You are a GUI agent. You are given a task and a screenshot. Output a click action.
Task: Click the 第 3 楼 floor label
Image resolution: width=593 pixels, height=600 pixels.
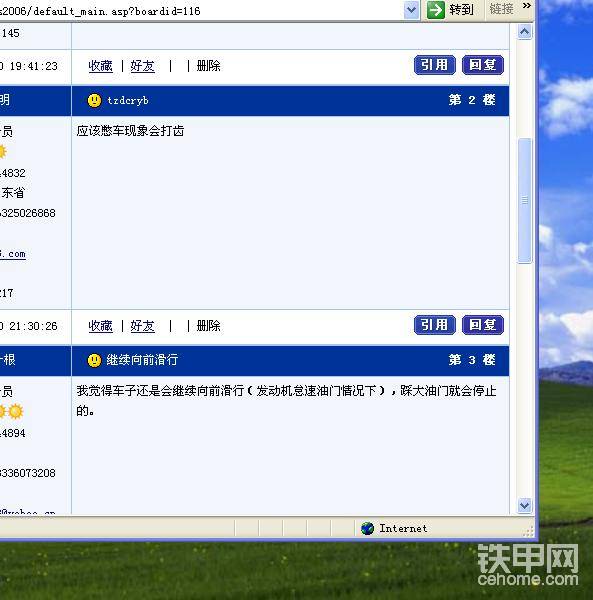point(472,360)
